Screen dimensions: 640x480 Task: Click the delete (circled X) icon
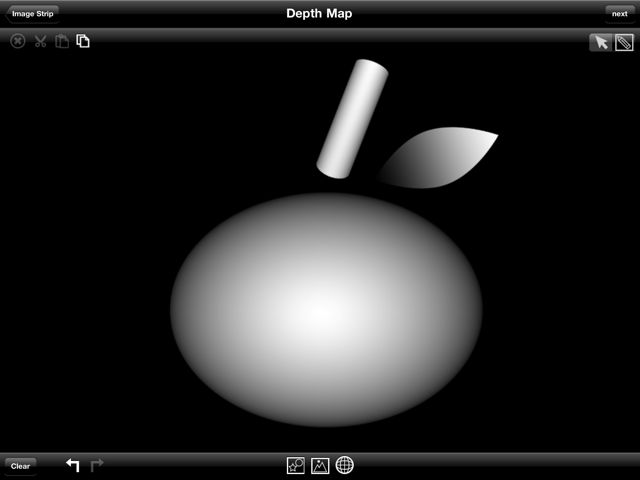[x=18, y=41]
